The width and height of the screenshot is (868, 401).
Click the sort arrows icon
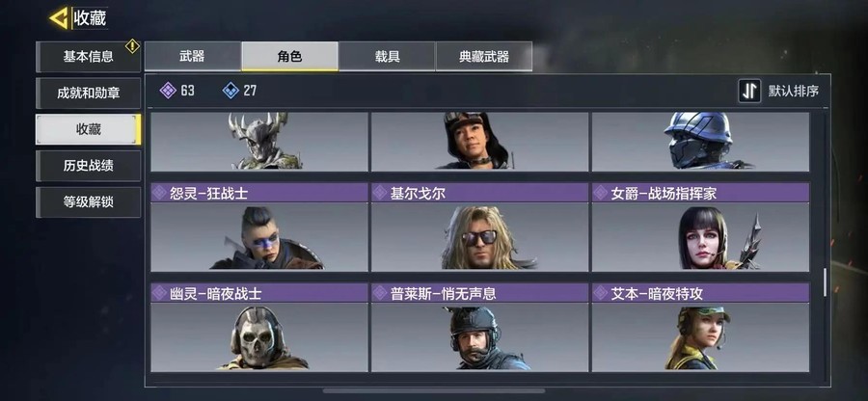pyautogui.click(x=749, y=91)
